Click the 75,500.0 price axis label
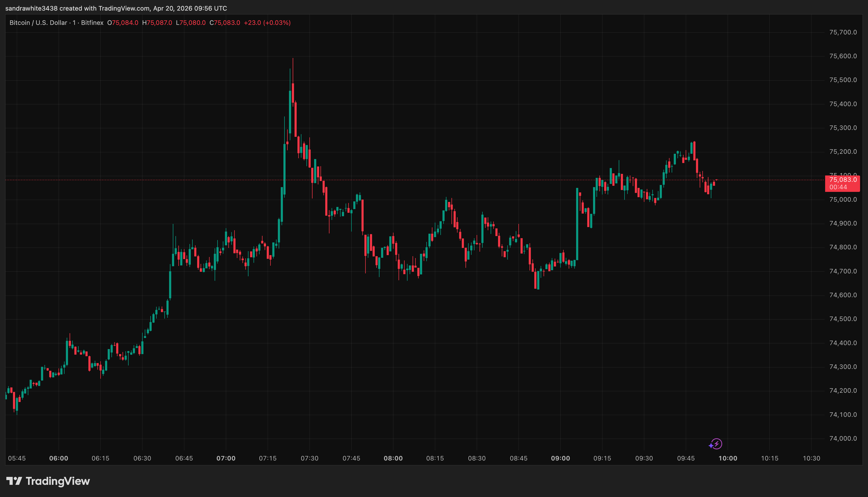Screen dimensions: 868x497 [x=843, y=80]
